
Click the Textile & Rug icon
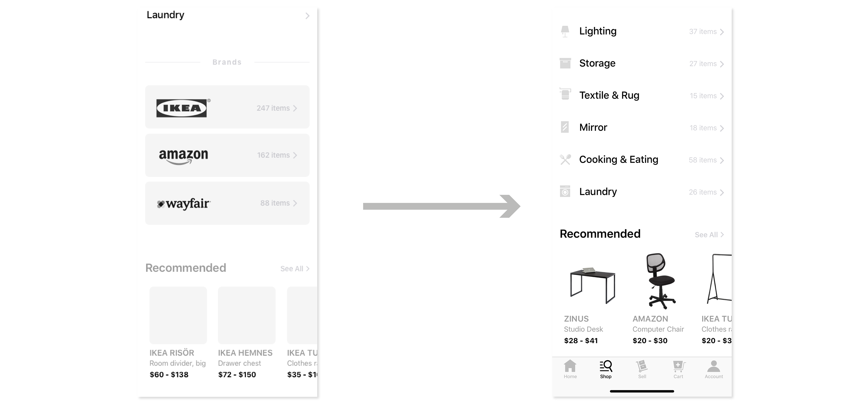[565, 94]
